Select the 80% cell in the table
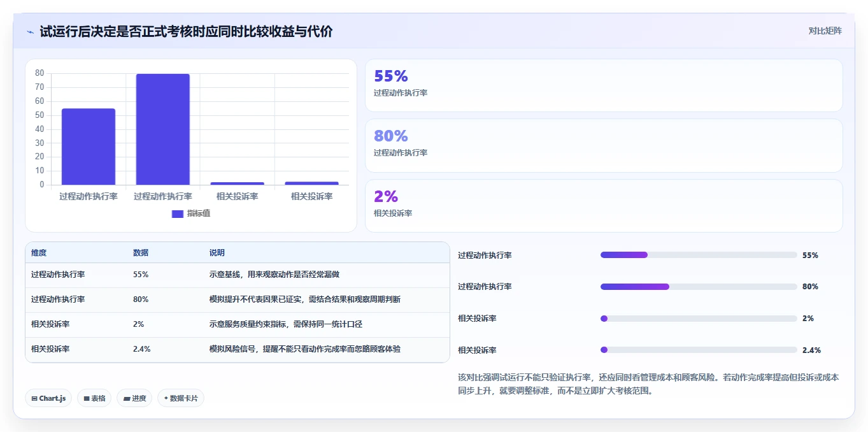The image size is (868, 432). click(141, 299)
